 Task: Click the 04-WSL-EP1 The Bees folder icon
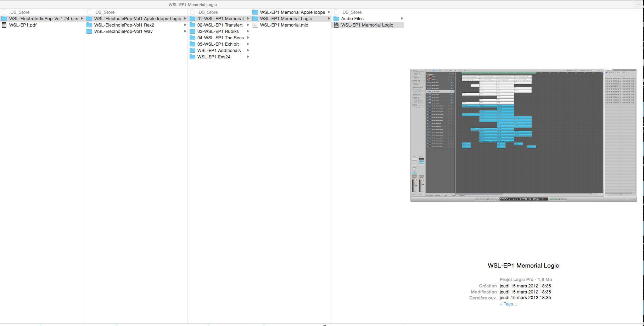click(192, 38)
